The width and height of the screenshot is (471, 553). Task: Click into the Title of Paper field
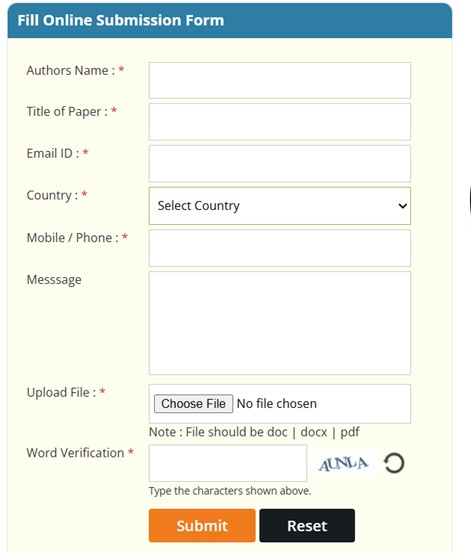click(x=280, y=122)
